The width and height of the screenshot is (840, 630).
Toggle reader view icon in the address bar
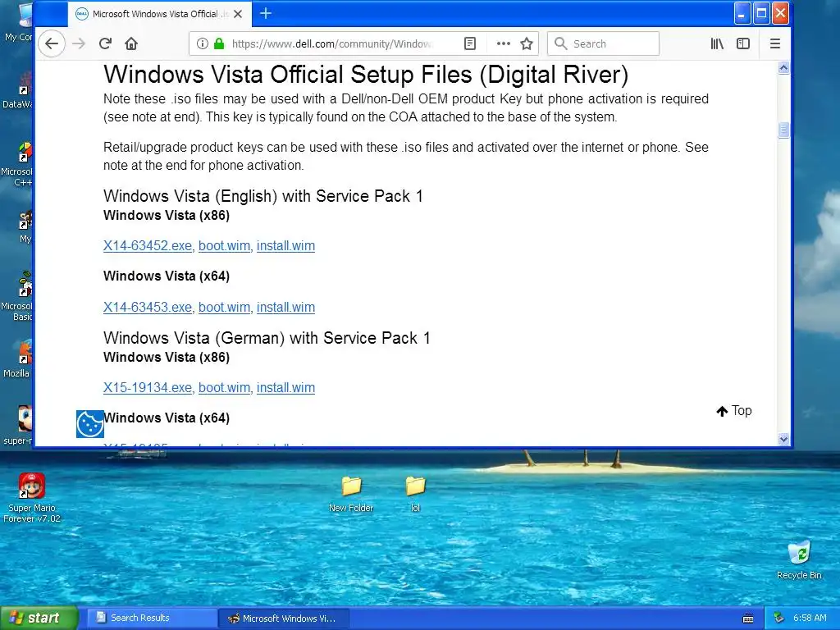pyautogui.click(x=470, y=44)
